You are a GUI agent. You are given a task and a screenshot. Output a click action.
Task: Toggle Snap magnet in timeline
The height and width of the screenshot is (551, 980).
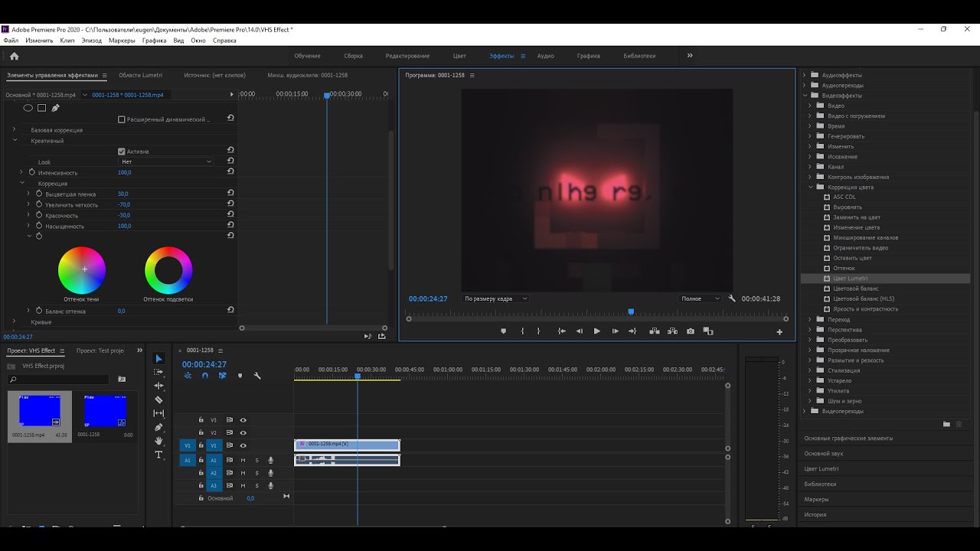pyautogui.click(x=204, y=376)
